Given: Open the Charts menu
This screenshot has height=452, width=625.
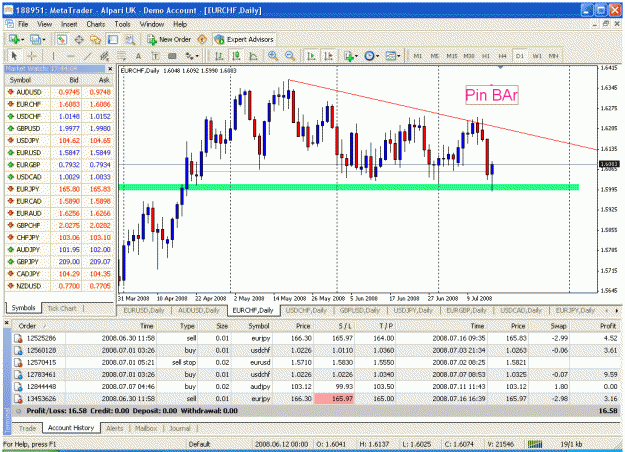Looking at the screenshot, I should [96, 24].
